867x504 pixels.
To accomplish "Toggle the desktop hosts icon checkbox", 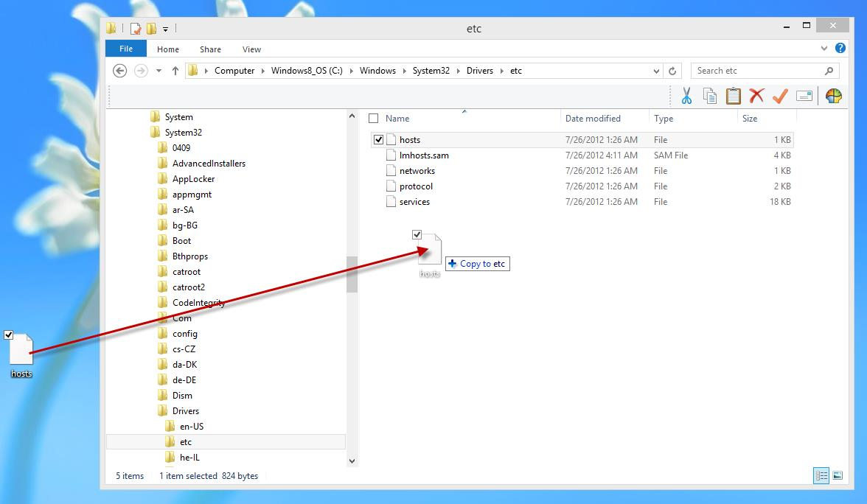I will pos(8,335).
